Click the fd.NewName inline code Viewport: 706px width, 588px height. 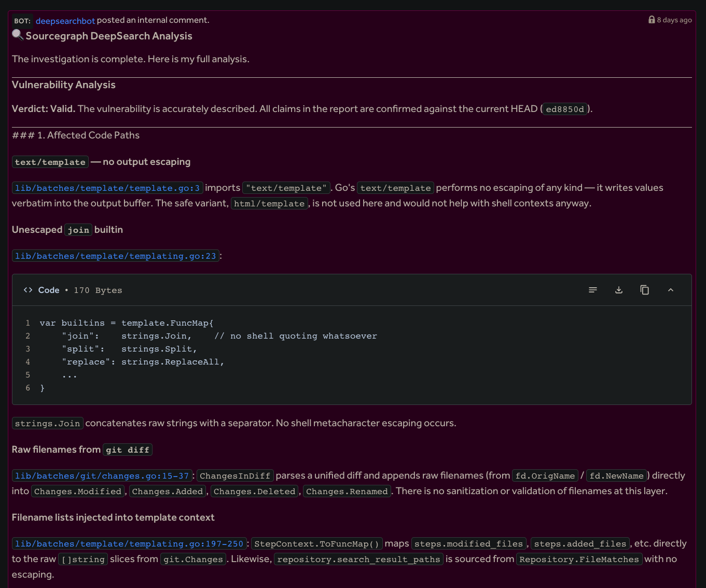[x=617, y=475]
